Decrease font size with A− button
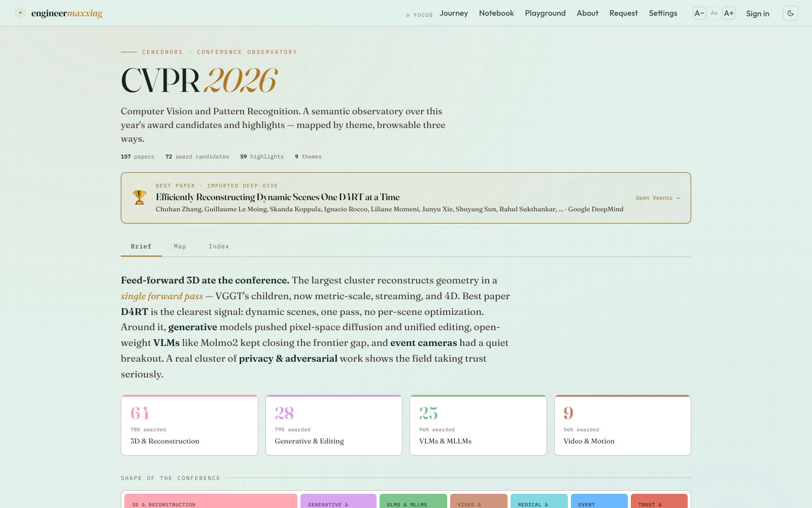 click(699, 13)
